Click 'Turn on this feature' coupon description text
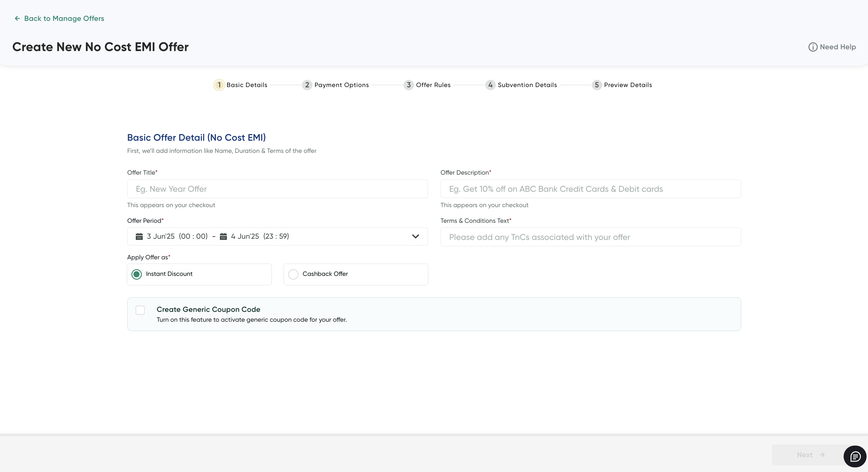Viewport: 868px width, 472px height. [x=251, y=320]
